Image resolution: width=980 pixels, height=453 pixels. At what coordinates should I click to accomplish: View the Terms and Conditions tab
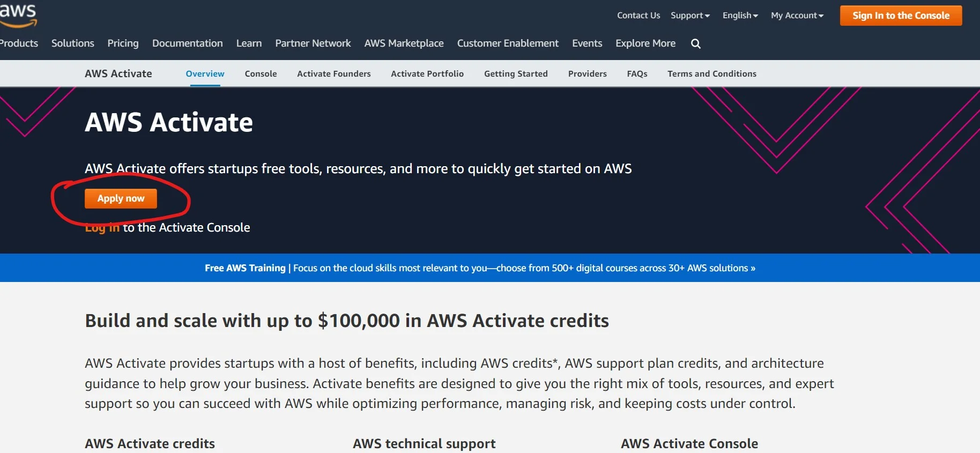pos(711,74)
